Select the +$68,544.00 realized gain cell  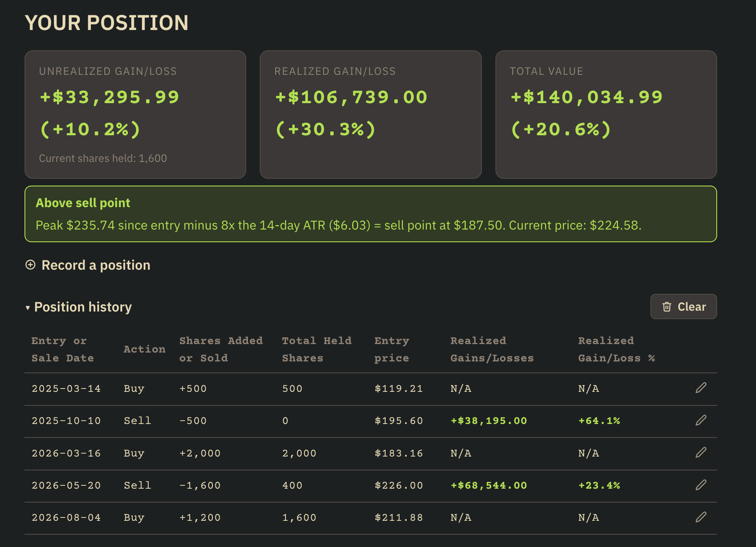(x=489, y=486)
